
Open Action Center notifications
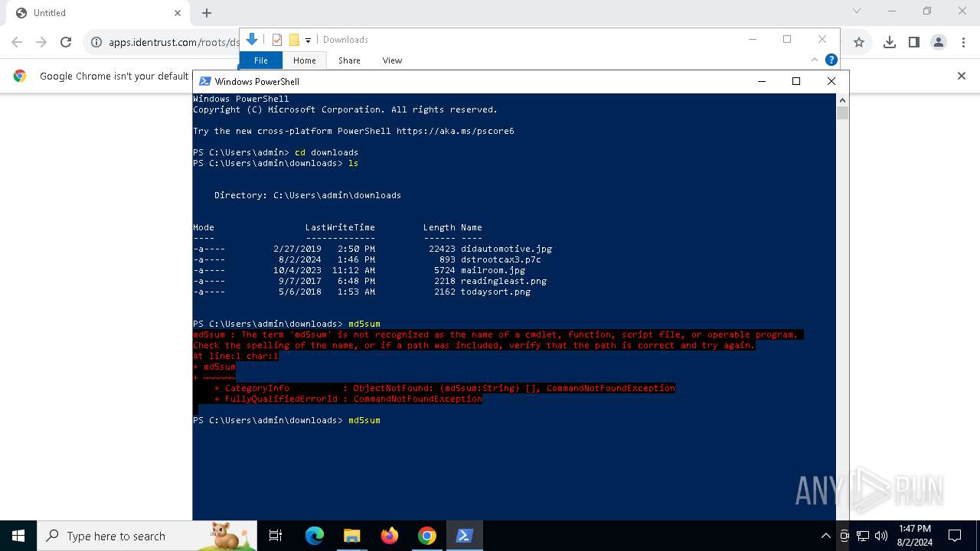click(955, 536)
